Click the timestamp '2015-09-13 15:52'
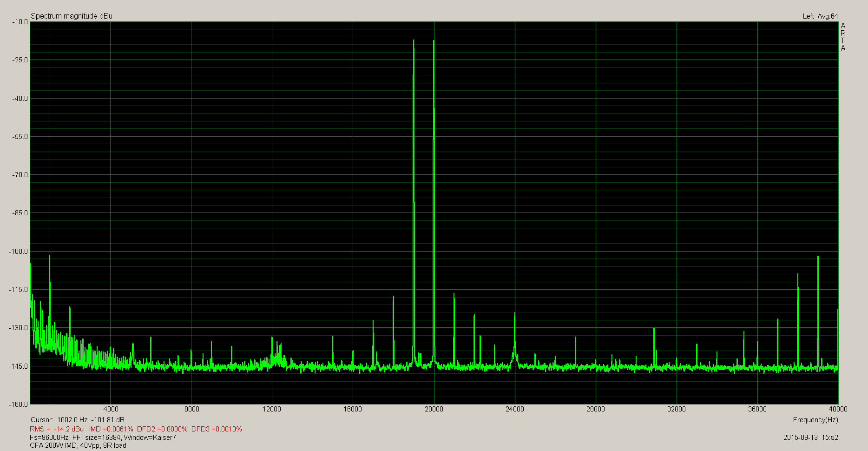Screen dimensions: 868x451 click(x=811, y=437)
